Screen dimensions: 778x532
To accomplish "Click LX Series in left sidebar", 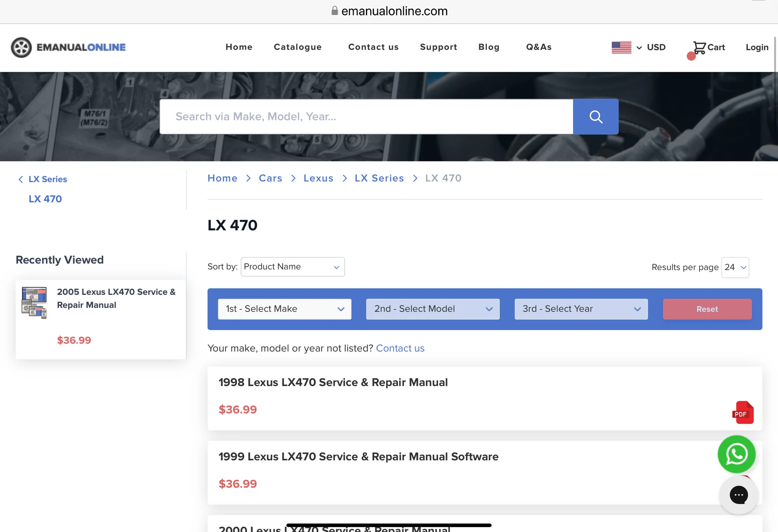I will tap(48, 179).
